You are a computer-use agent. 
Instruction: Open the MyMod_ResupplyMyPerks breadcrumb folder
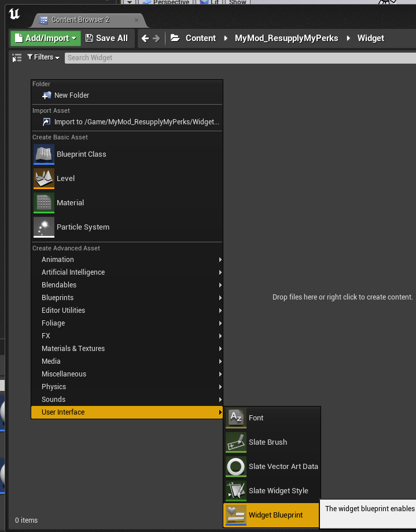click(x=286, y=38)
